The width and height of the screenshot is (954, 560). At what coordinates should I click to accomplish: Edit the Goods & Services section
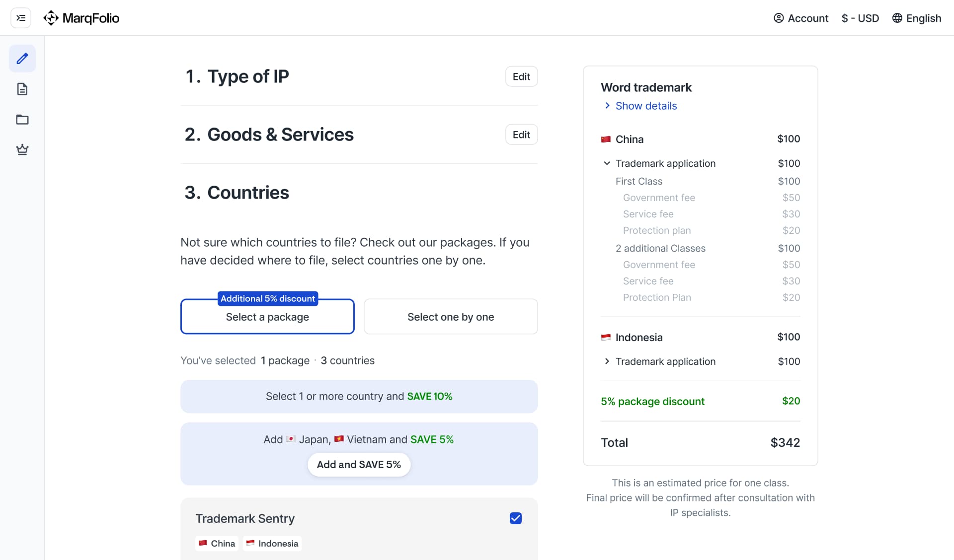(521, 135)
